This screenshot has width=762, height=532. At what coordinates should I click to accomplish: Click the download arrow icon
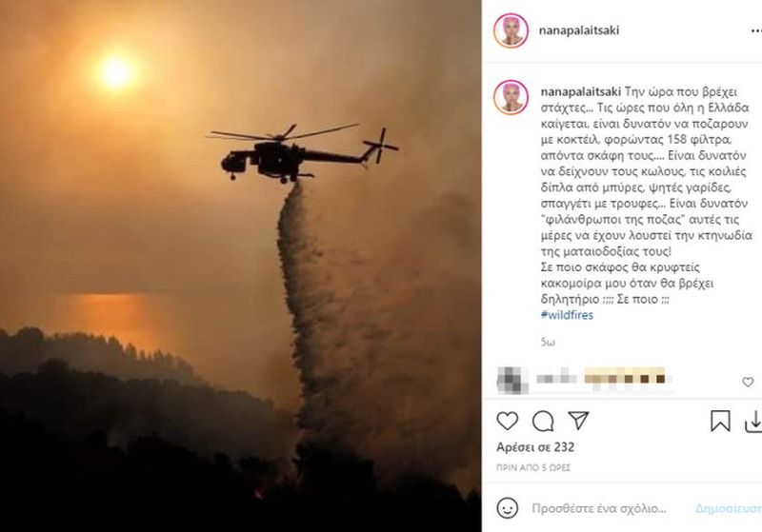coord(753,422)
